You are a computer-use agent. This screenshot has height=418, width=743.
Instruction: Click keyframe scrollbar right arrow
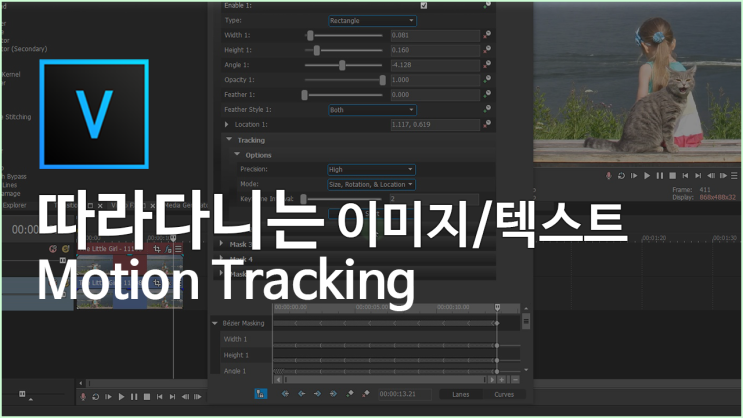coord(492,380)
